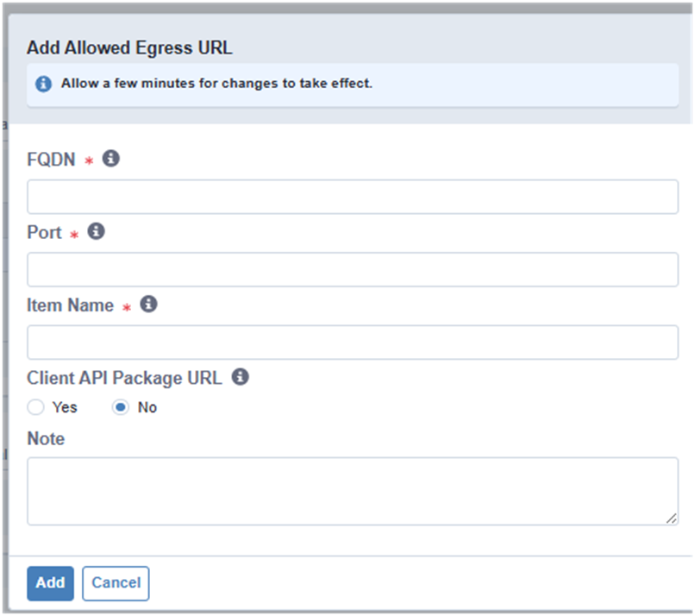The image size is (695, 616).
Task: Grab the Note text area resize handle
Action: 672,519
